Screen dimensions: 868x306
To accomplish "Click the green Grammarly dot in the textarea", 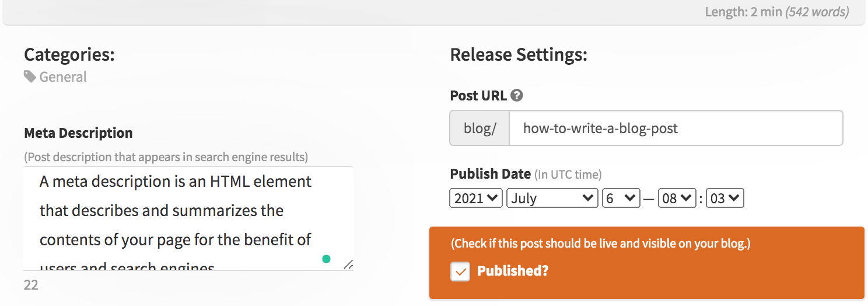I will [x=326, y=259].
